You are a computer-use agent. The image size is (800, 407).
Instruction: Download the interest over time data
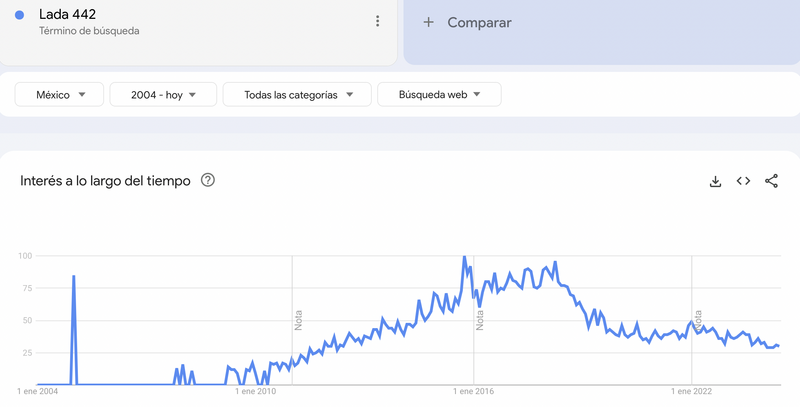[715, 181]
